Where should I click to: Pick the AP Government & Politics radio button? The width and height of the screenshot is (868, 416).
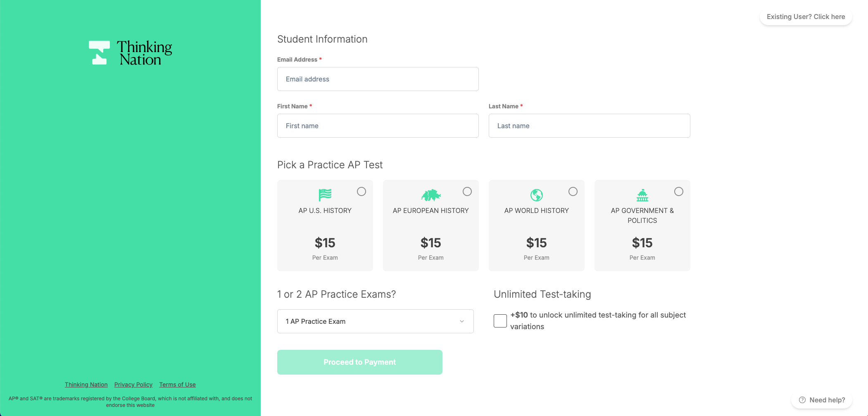tap(679, 191)
